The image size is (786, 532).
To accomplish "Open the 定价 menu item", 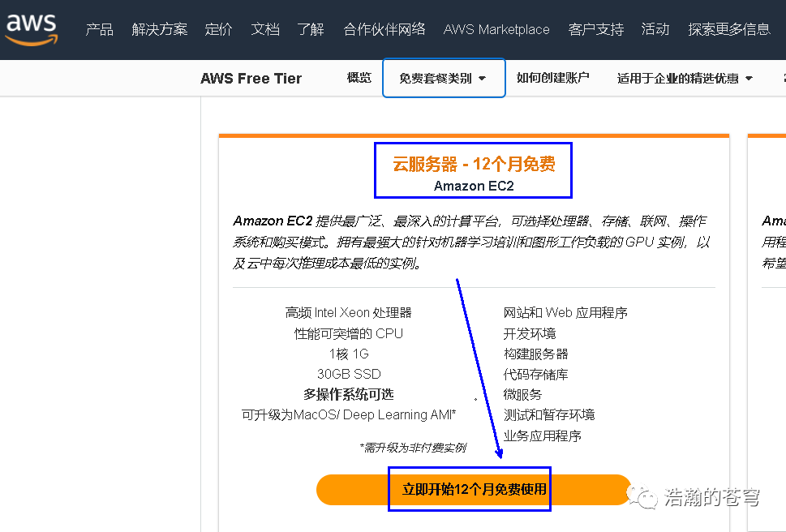I will coord(218,29).
